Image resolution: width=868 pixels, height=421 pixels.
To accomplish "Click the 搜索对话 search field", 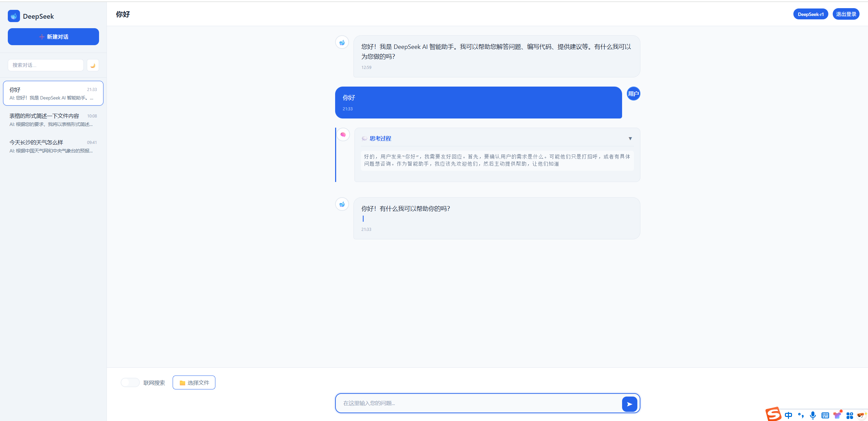I will [46, 65].
